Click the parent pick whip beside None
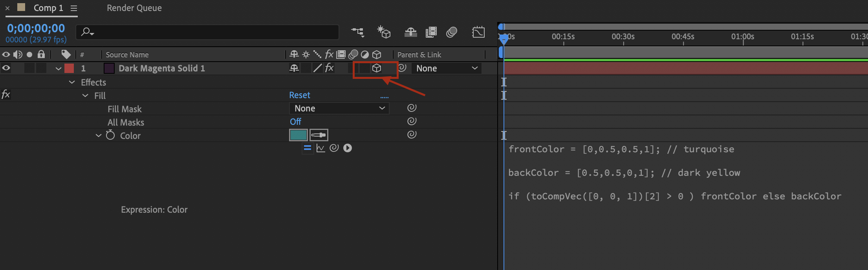 (403, 68)
